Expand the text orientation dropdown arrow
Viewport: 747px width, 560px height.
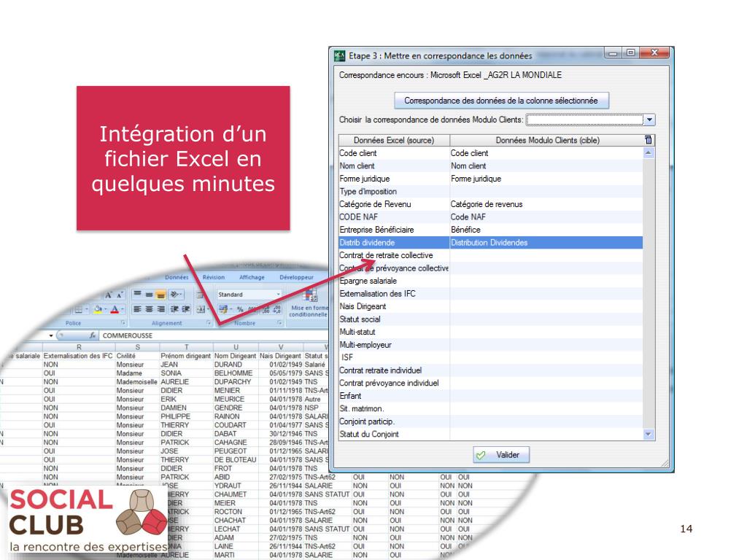point(182,295)
